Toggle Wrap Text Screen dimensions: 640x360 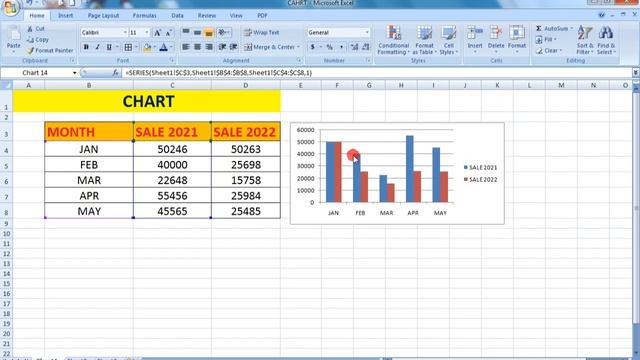point(262,32)
